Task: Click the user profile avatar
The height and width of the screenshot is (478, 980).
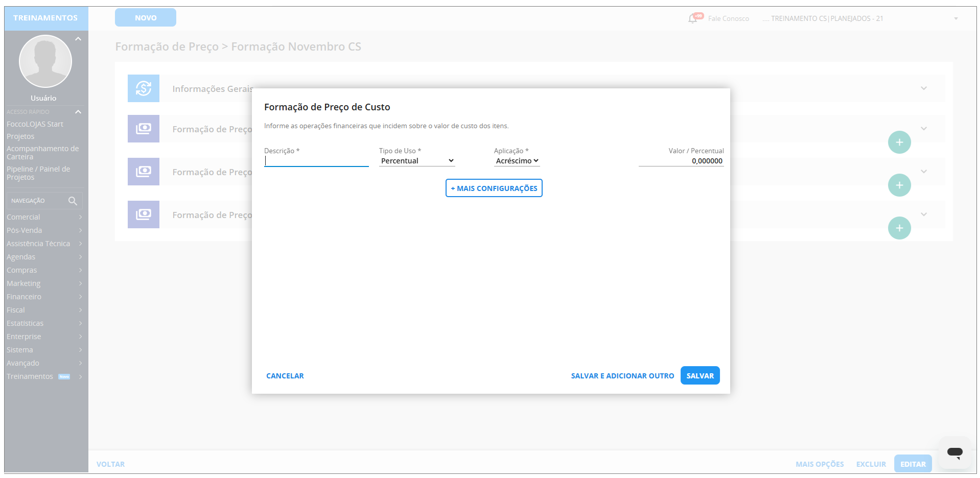Action: 45,61
